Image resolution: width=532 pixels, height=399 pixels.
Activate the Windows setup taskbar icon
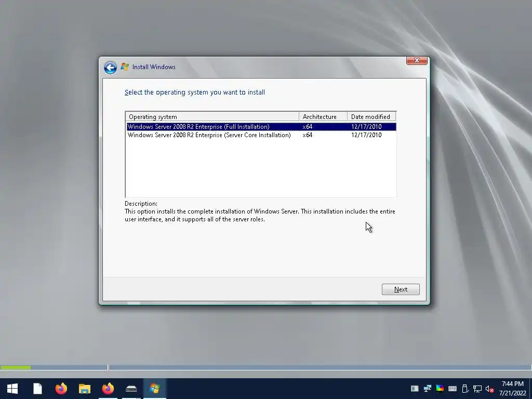[155, 389]
